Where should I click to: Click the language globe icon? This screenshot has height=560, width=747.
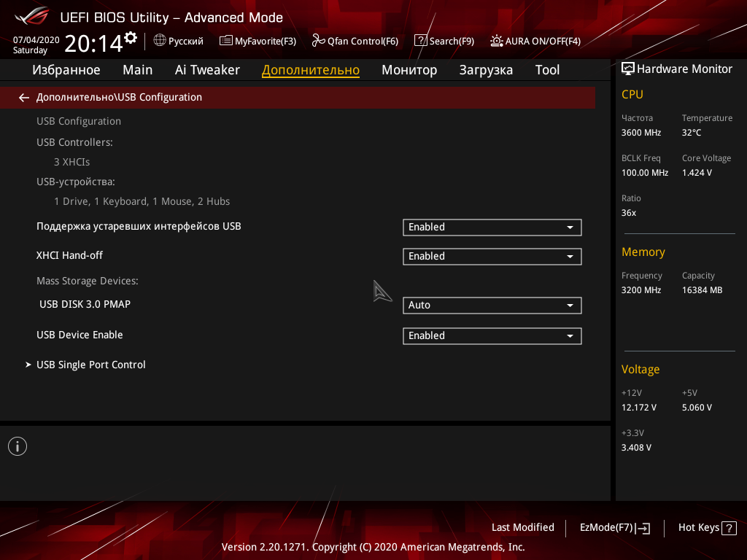pyautogui.click(x=160, y=41)
